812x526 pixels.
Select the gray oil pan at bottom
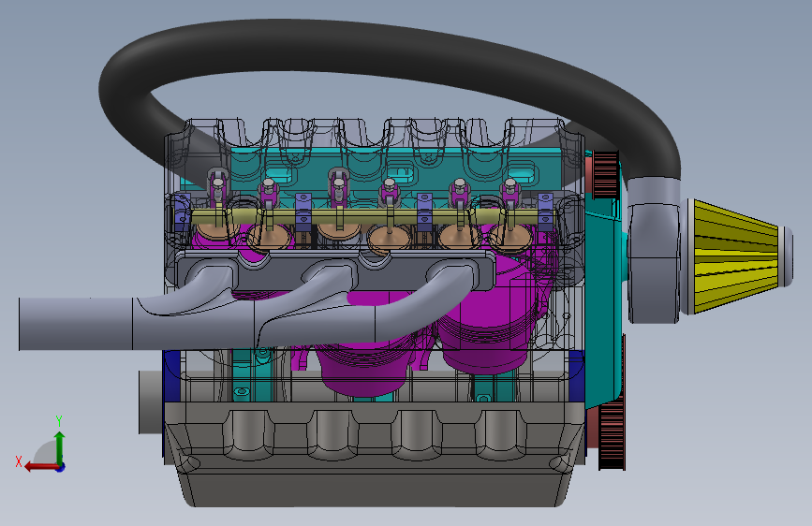tap(376, 456)
